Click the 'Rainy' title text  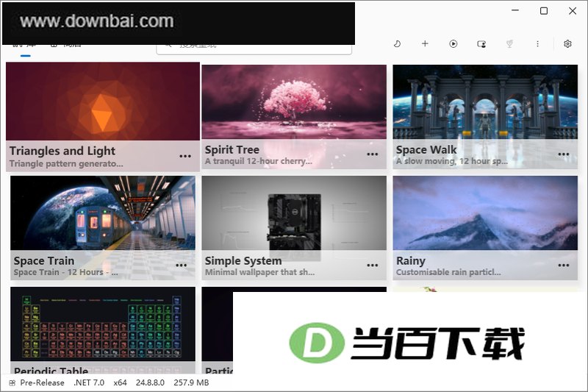coord(411,260)
